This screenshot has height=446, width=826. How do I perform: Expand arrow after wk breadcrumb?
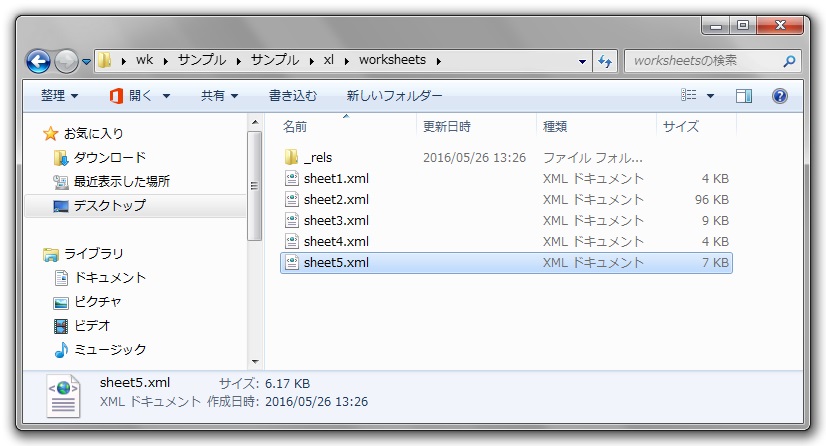(165, 61)
